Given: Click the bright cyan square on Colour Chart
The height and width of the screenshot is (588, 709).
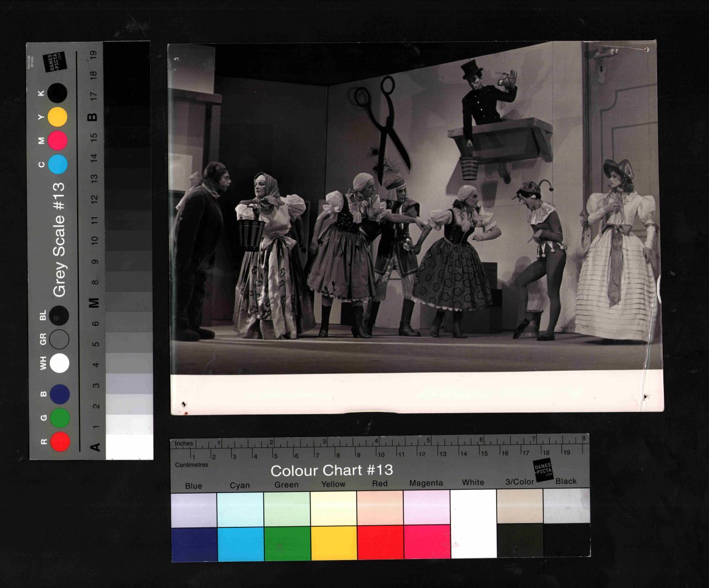Looking at the screenshot, I should [240, 543].
